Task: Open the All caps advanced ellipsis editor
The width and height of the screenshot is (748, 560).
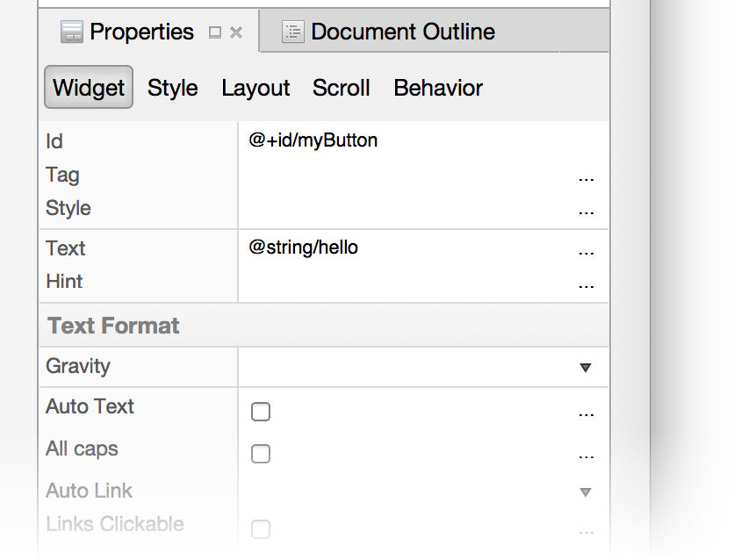Action: (x=586, y=455)
